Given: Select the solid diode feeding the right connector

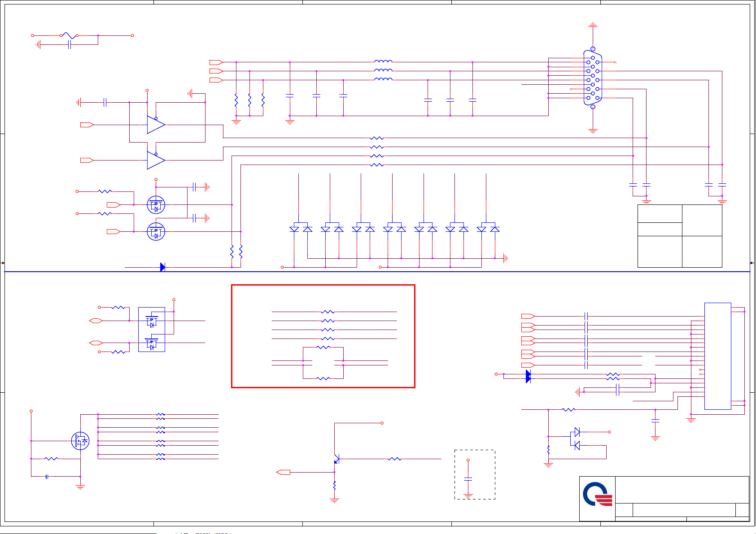Looking at the screenshot, I should [x=528, y=376].
